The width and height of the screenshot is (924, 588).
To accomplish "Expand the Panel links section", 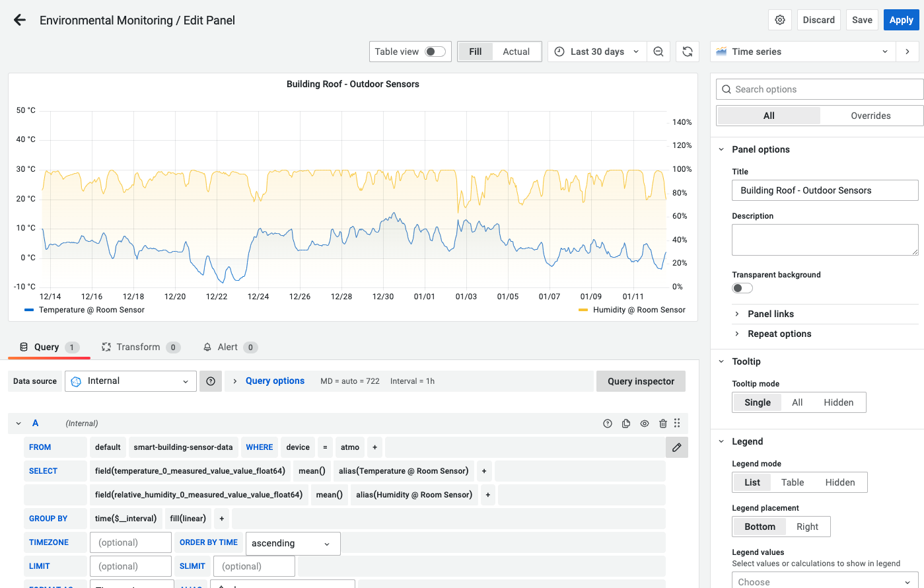I will pos(770,314).
